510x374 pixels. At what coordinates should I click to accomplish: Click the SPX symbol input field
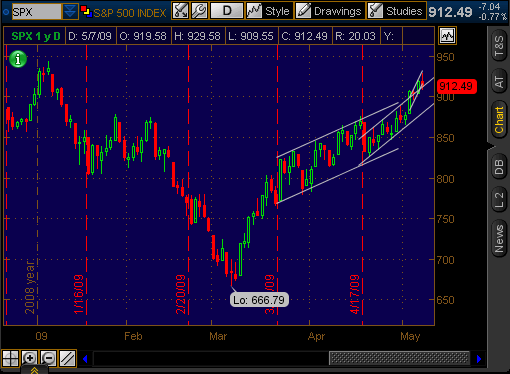point(36,12)
